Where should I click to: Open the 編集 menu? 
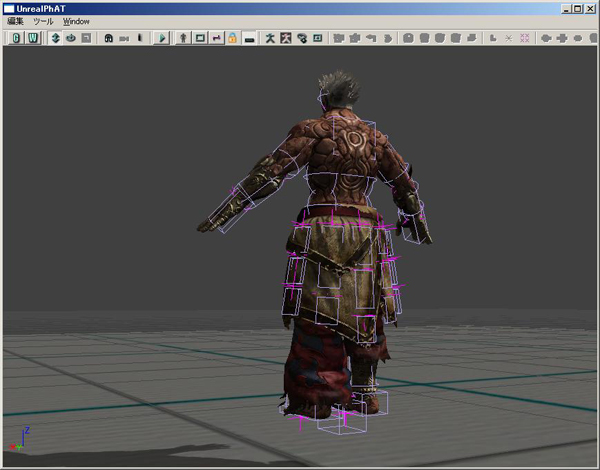[x=15, y=21]
